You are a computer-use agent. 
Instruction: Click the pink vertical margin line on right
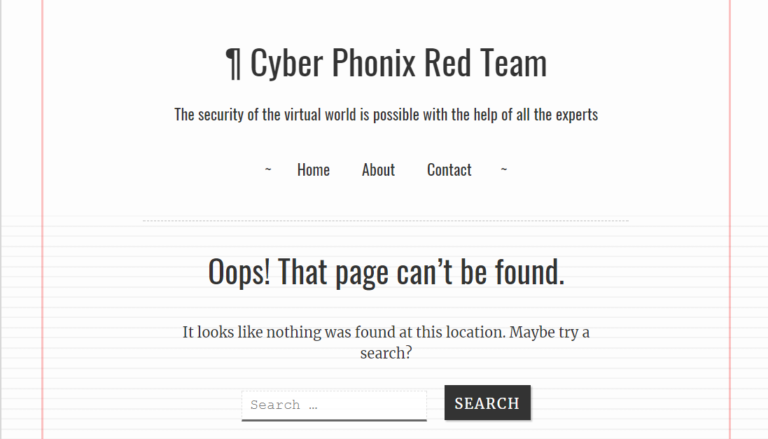[730, 220]
